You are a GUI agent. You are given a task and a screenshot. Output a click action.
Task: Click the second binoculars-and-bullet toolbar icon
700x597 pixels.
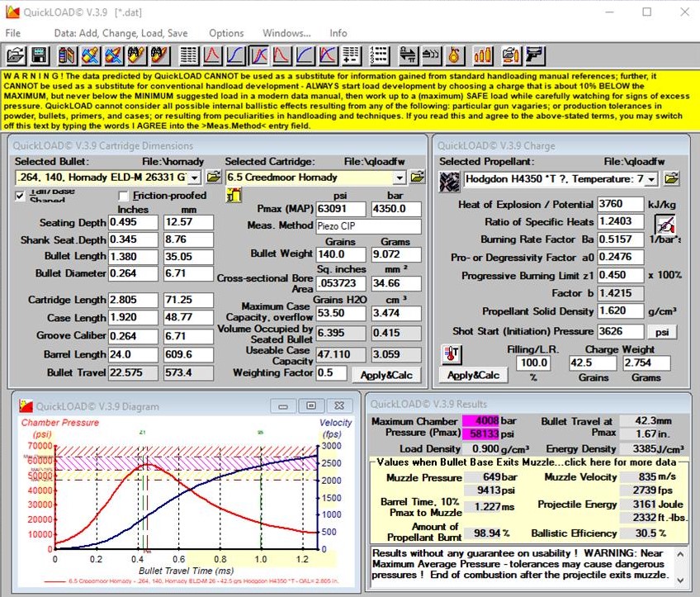pos(160,56)
